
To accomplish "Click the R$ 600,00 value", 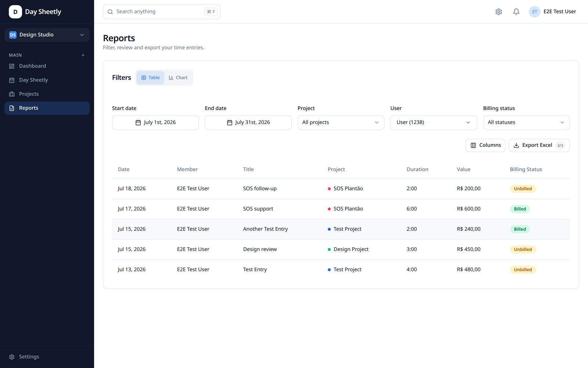I will click(x=469, y=209).
